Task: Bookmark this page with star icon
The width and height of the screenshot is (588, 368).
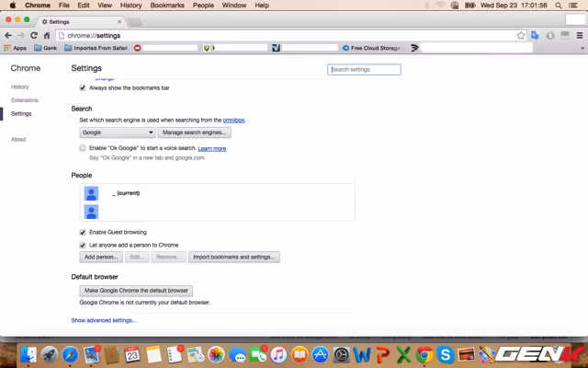Action: [x=521, y=35]
